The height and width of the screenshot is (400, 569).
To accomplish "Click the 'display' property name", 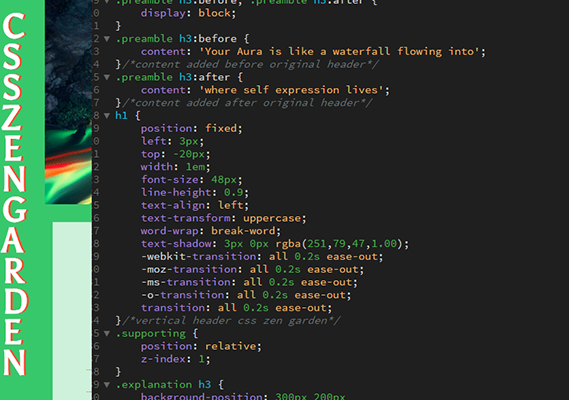I will [163, 13].
